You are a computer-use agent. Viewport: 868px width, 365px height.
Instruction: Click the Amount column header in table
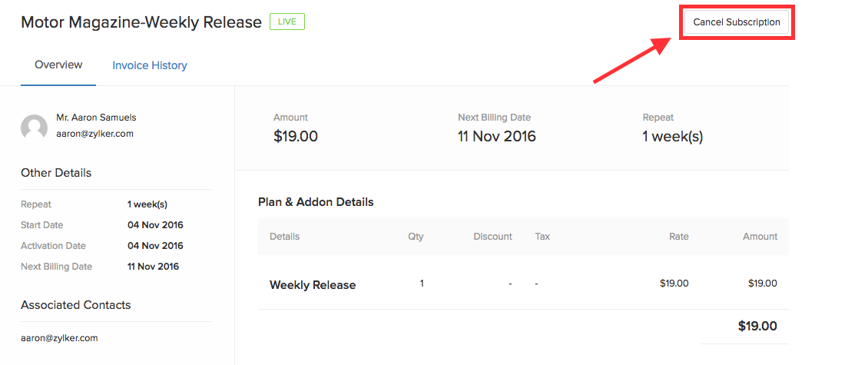tap(760, 237)
